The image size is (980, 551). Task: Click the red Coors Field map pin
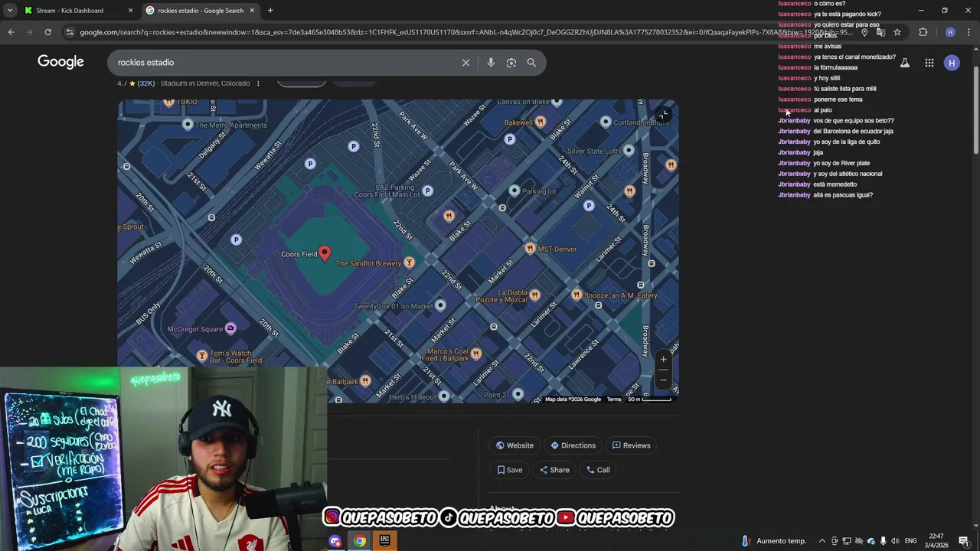click(325, 253)
